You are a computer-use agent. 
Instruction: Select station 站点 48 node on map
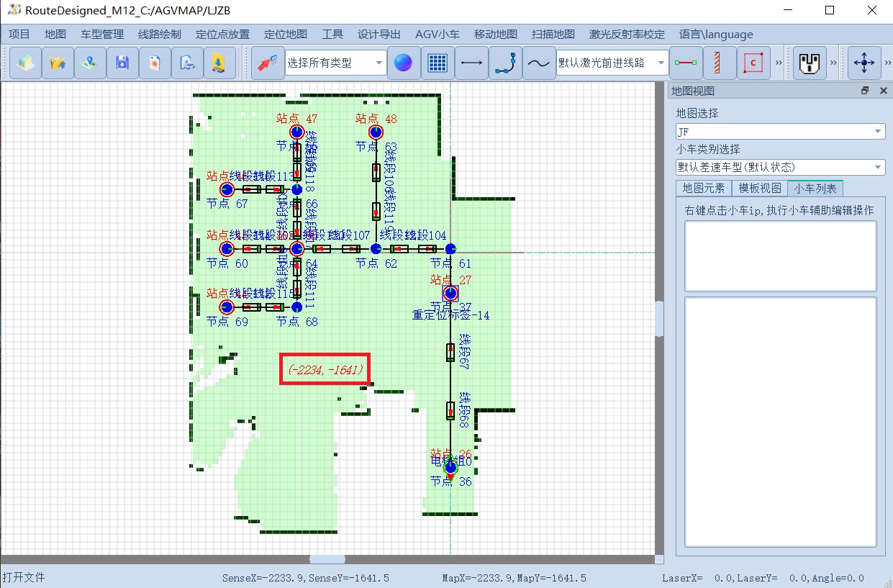coord(376,132)
